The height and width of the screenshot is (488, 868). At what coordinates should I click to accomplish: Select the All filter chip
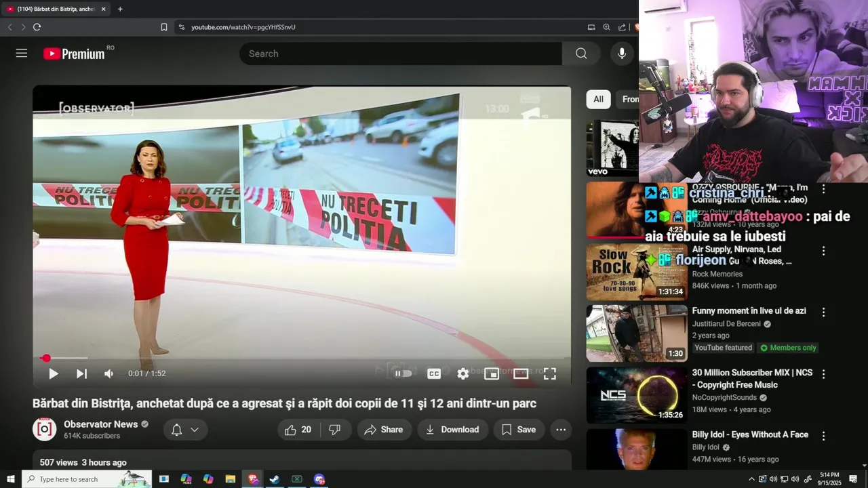tap(598, 99)
